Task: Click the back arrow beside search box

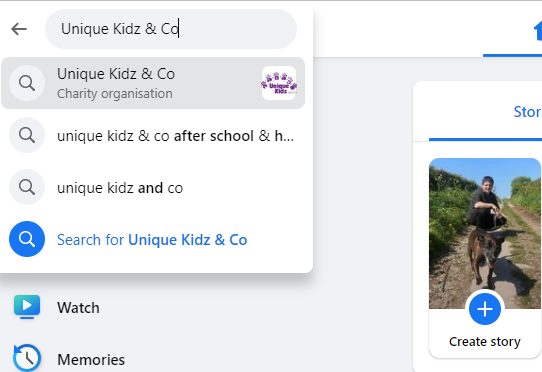Action: tap(19, 29)
